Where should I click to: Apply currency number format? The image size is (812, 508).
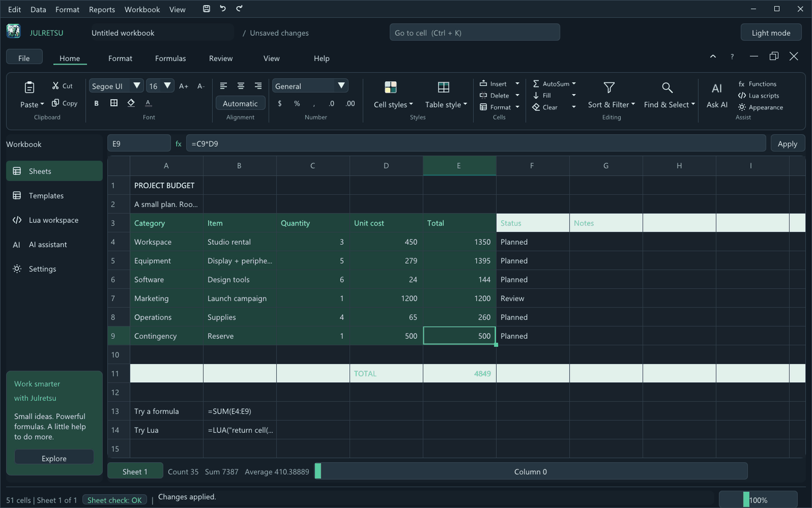point(280,103)
